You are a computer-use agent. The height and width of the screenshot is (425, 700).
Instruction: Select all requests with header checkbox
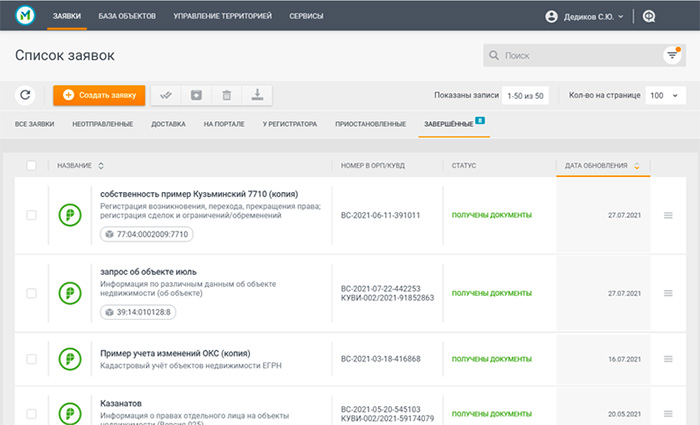[x=31, y=166]
